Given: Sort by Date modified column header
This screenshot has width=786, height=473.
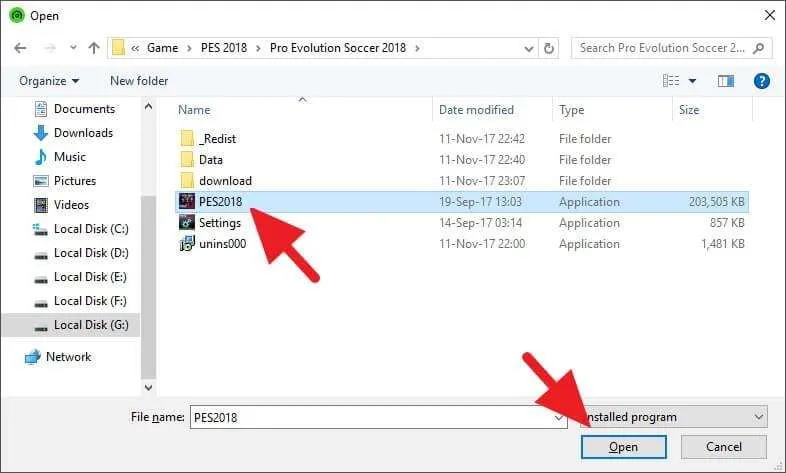Looking at the screenshot, I should click(x=476, y=110).
